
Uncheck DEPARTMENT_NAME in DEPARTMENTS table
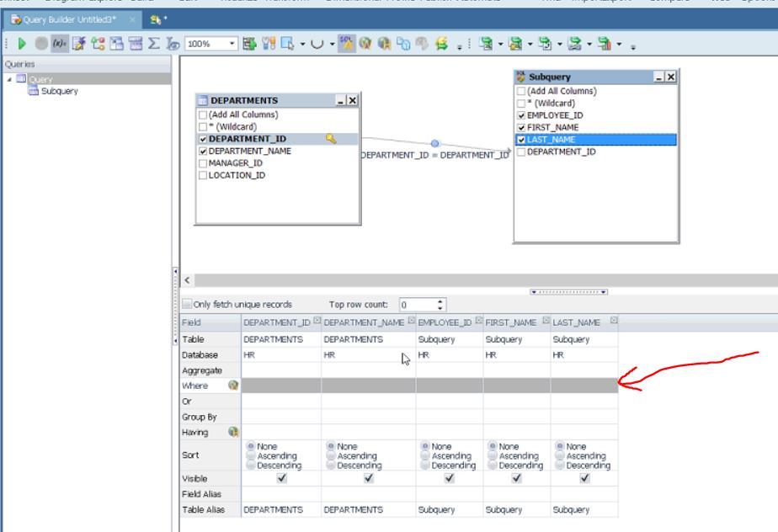(x=203, y=151)
